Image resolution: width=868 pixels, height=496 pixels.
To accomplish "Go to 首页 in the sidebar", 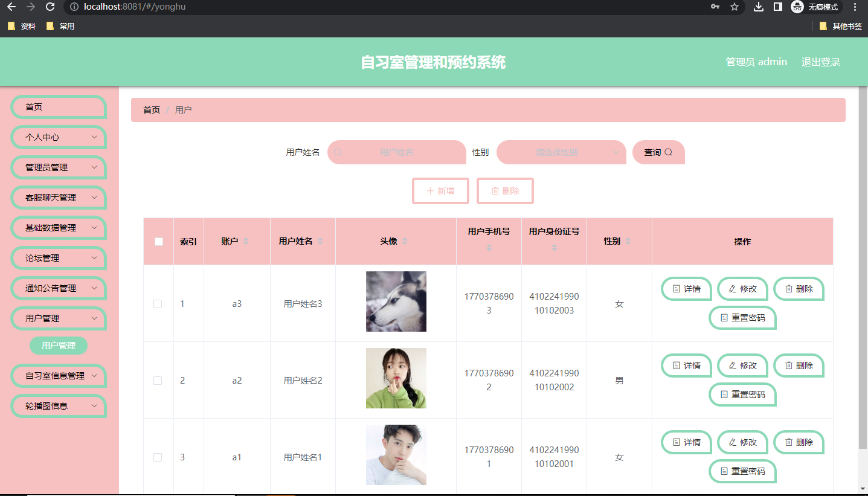I will [59, 107].
